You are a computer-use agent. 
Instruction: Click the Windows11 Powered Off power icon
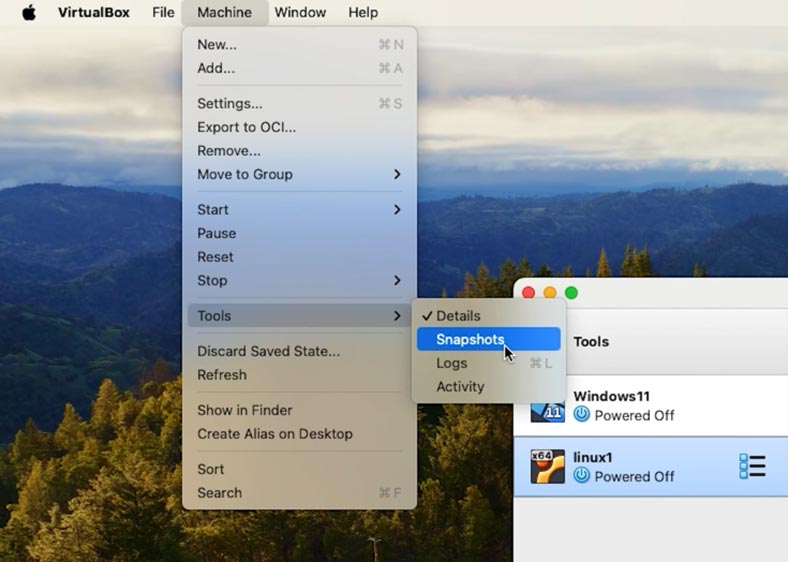click(581, 415)
